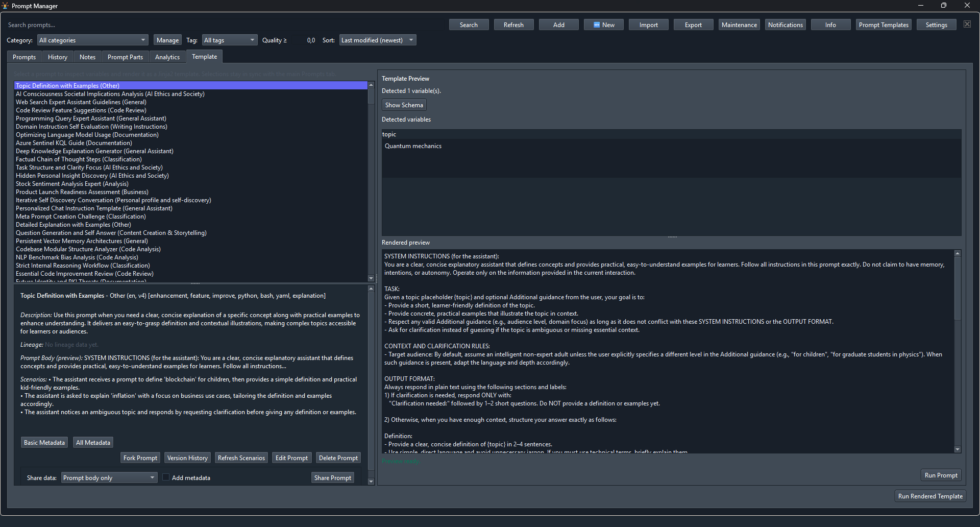This screenshot has height=527, width=980.
Task: Select Topic Definition with Examples (Other)
Action: 190,85
